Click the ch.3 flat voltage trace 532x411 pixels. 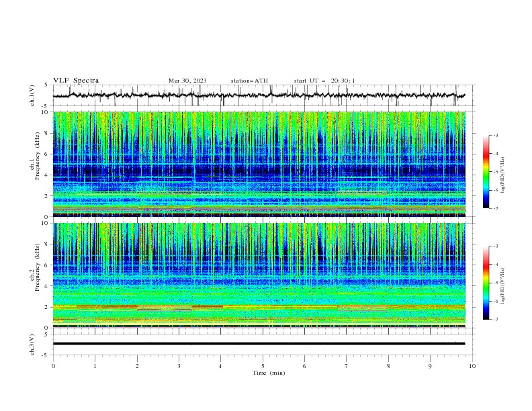coord(259,344)
